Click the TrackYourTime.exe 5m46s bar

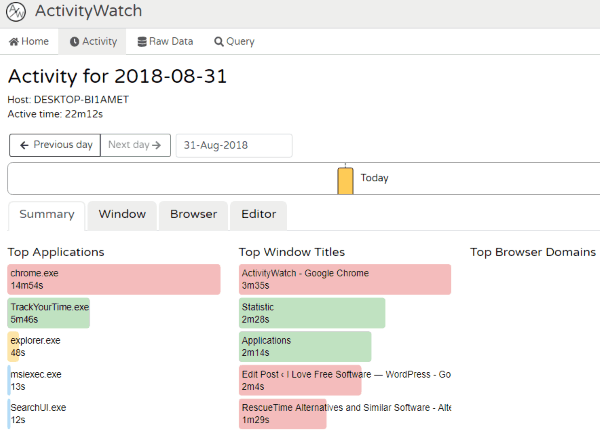tap(49, 313)
